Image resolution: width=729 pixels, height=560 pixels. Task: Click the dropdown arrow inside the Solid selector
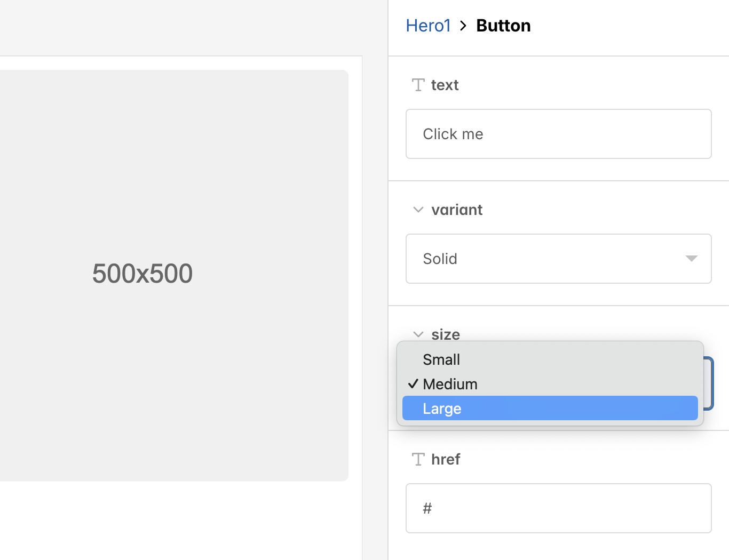pos(692,259)
